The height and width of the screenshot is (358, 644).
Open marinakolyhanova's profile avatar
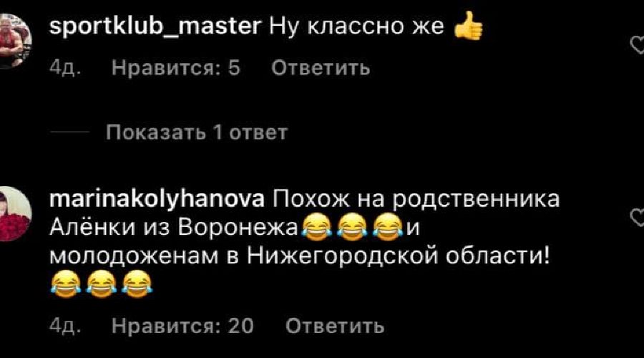[14, 213]
